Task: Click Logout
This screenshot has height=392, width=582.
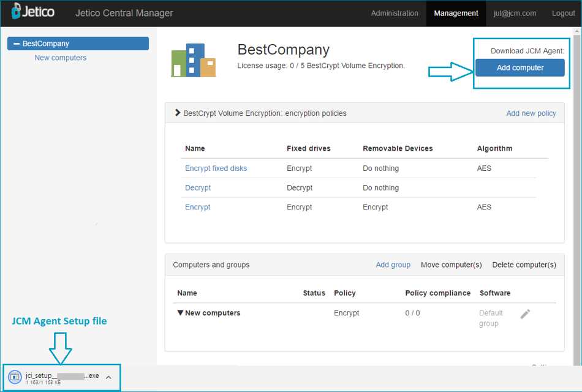Action: tap(563, 13)
